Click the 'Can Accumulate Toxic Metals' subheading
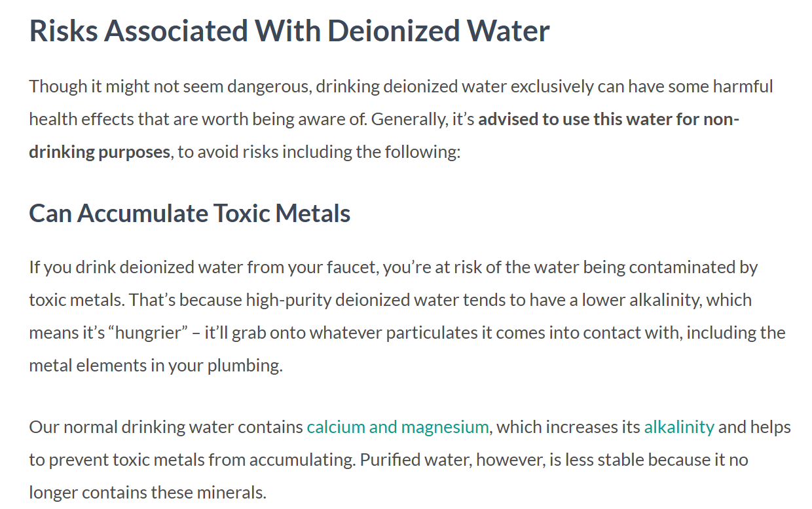 click(190, 214)
